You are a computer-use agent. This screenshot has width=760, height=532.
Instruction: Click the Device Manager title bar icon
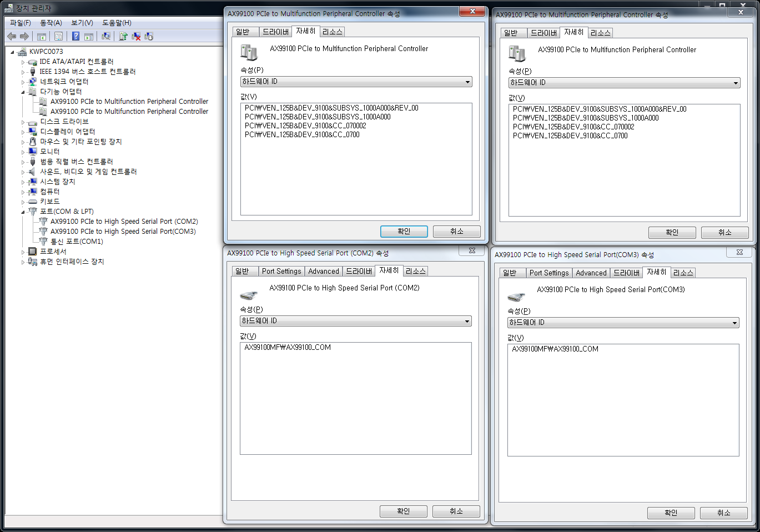tap(9, 8)
